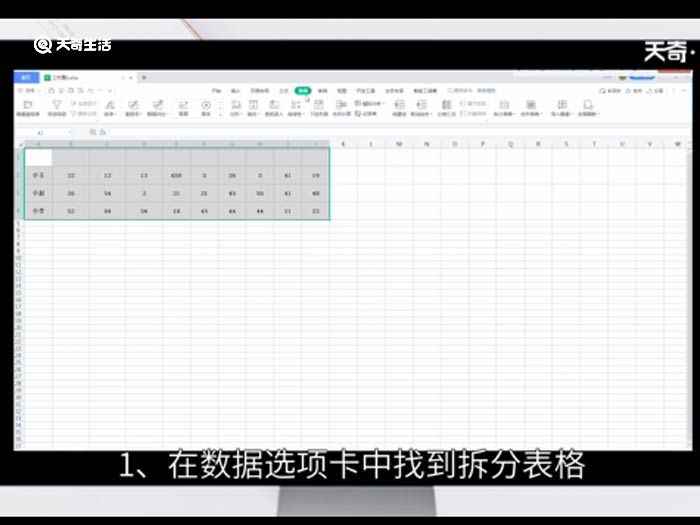Open the Subtotal tool
700x525 pixels.
(x=445, y=105)
